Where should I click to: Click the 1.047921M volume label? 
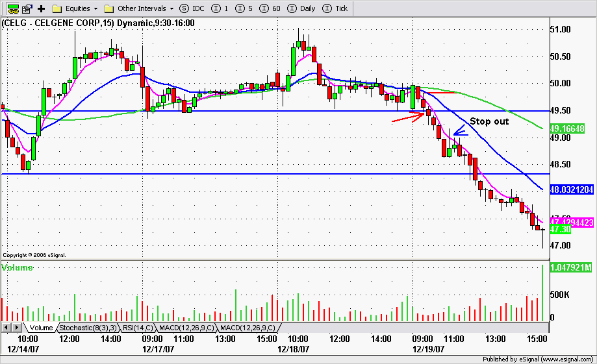[571, 267]
